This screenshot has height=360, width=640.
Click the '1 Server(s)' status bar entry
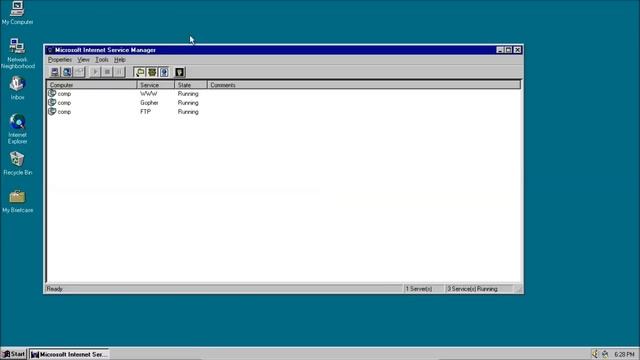[x=423, y=289]
